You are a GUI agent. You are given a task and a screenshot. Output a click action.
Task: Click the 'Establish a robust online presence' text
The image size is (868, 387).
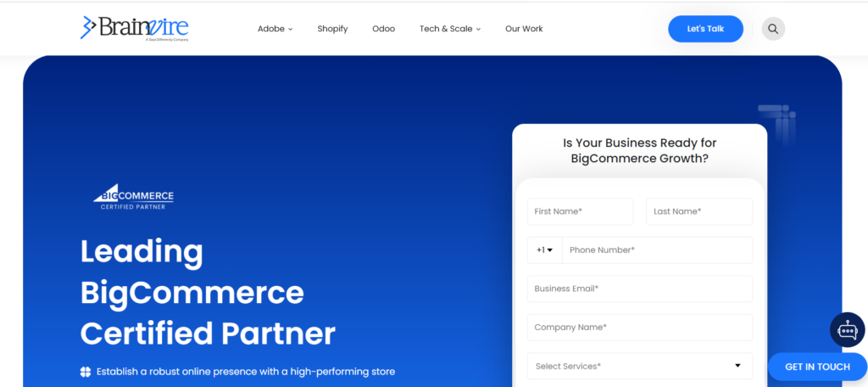[x=246, y=372]
